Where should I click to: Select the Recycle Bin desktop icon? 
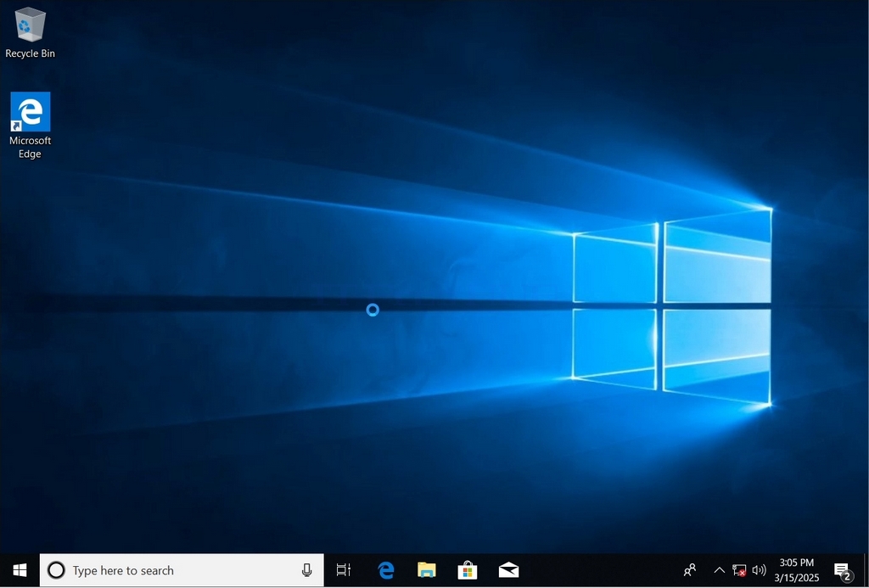(30, 31)
